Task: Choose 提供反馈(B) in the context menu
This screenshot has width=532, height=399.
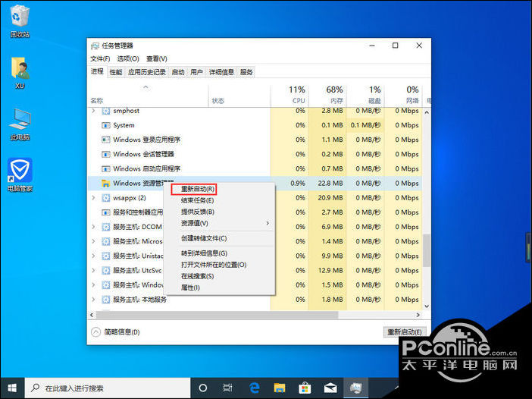Action: click(x=198, y=212)
